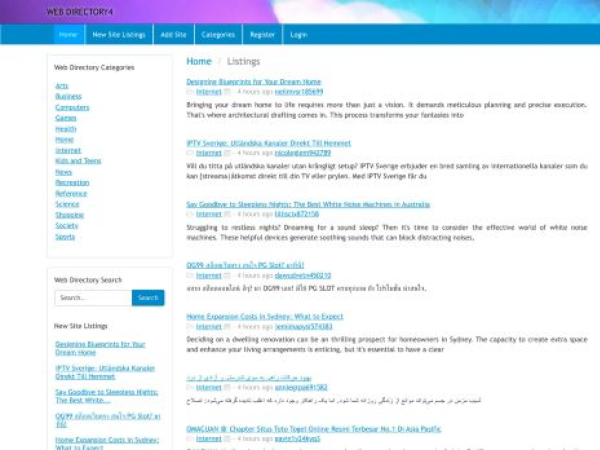Open the Games category
The image size is (600, 450).
tap(66, 118)
